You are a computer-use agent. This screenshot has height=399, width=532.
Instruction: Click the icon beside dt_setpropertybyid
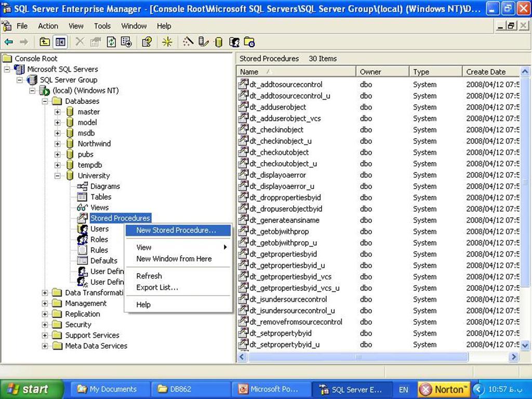(243, 333)
